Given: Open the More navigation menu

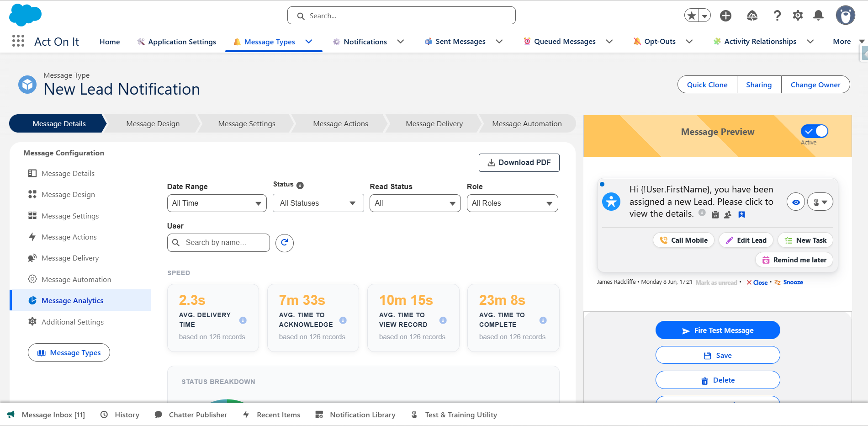Looking at the screenshot, I should (x=848, y=42).
